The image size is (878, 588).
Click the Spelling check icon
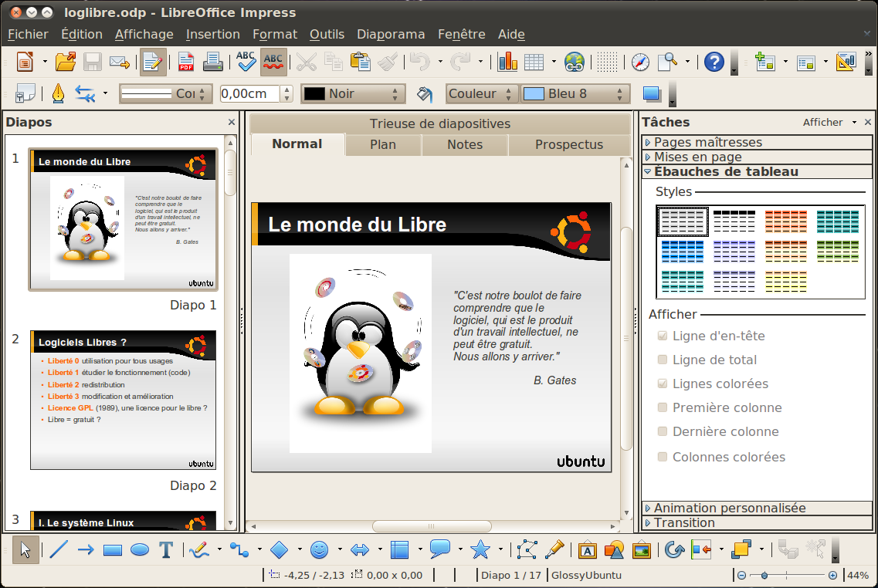tap(246, 62)
